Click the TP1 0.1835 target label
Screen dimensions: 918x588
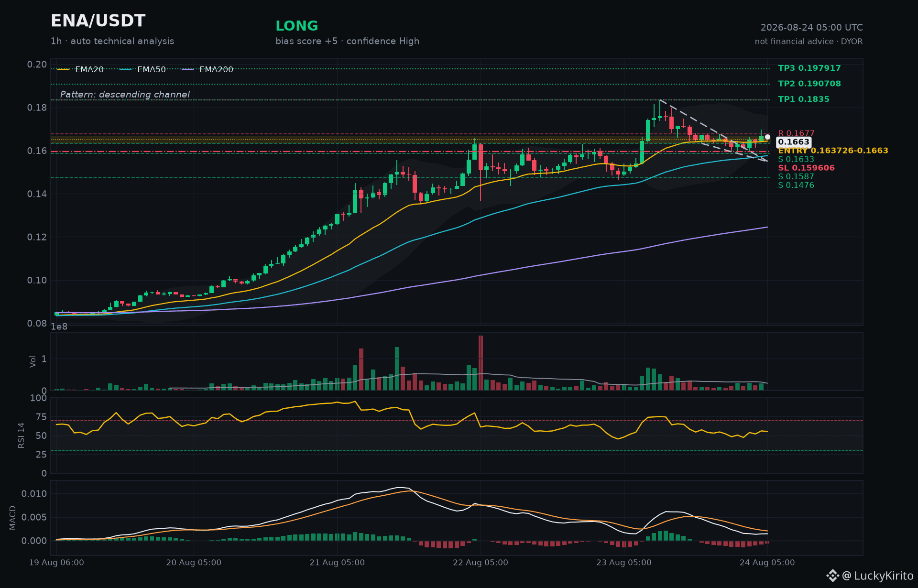point(804,99)
